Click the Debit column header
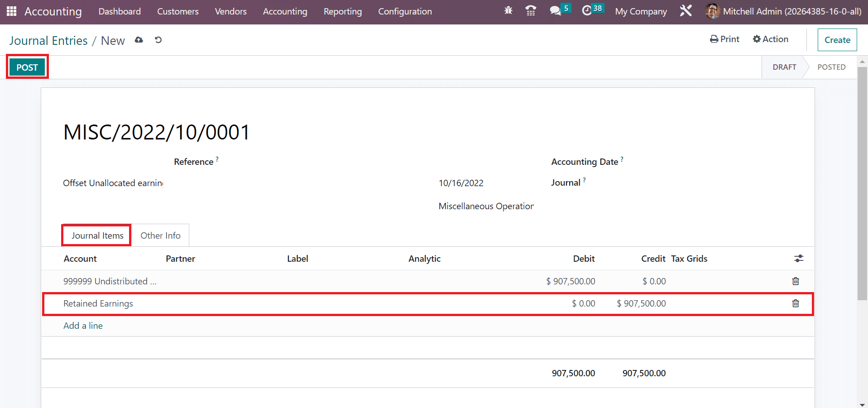This screenshot has width=868, height=408. pos(584,259)
